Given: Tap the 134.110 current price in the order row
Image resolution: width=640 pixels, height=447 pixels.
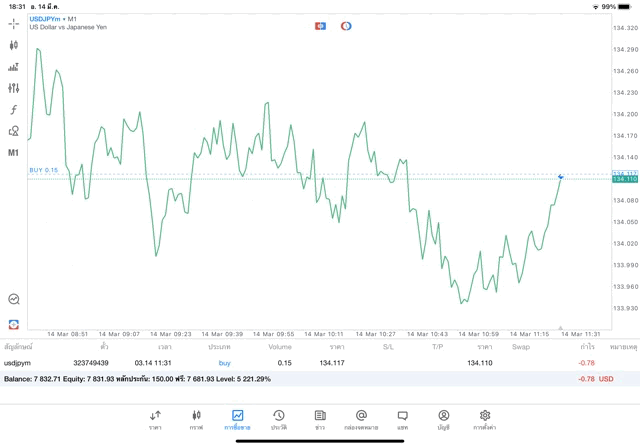Looking at the screenshot, I should click(480, 363).
